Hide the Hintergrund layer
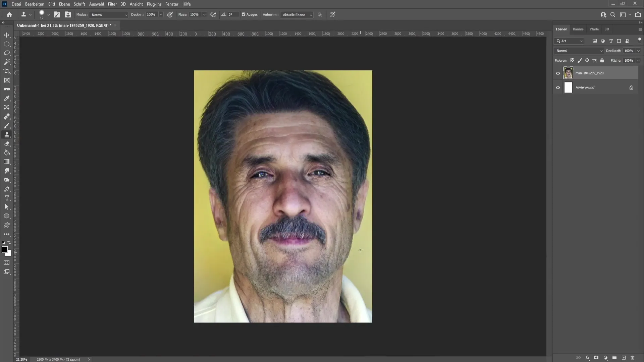 558,88
